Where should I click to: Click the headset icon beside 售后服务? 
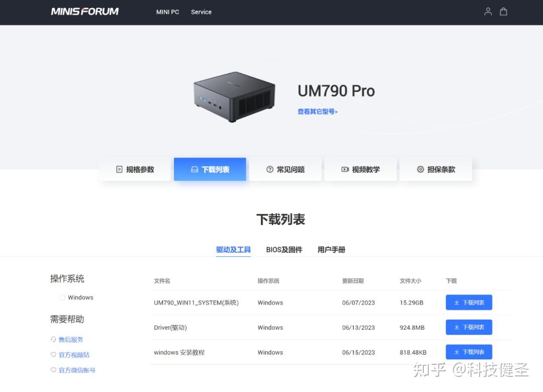click(54, 339)
